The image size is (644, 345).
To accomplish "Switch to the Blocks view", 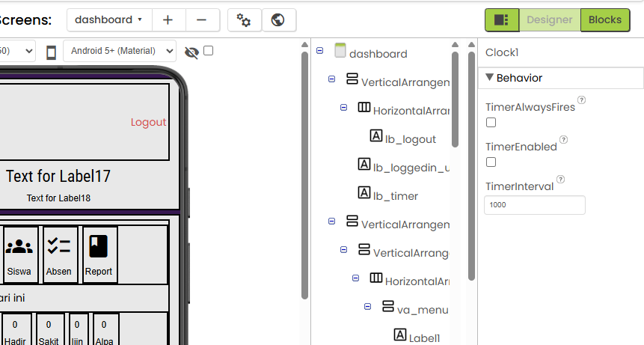I will pyautogui.click(x=604, y=20).
